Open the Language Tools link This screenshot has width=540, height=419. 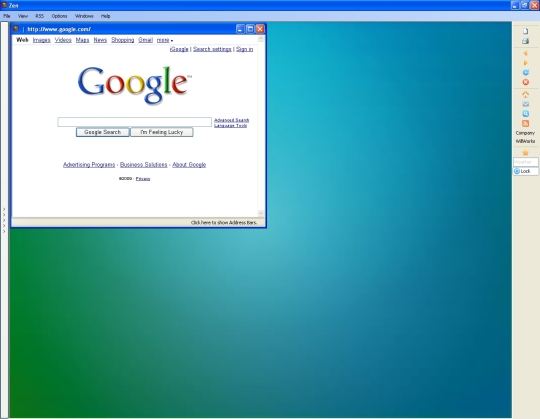point(230,126)
